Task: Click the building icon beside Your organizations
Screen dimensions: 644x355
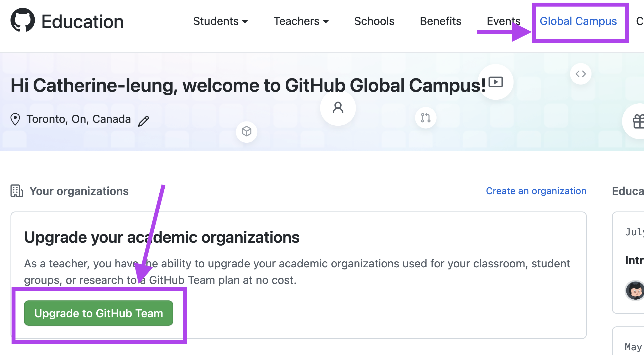Action: (16, 191)
